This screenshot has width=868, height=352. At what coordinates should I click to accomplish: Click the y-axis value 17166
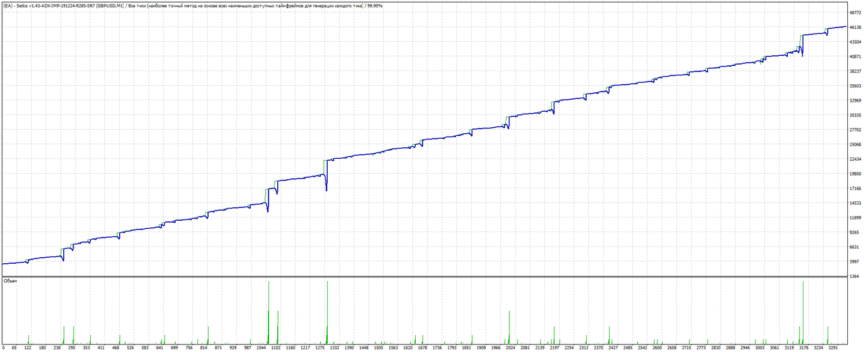pyautogui.click(x=856, y=188)
